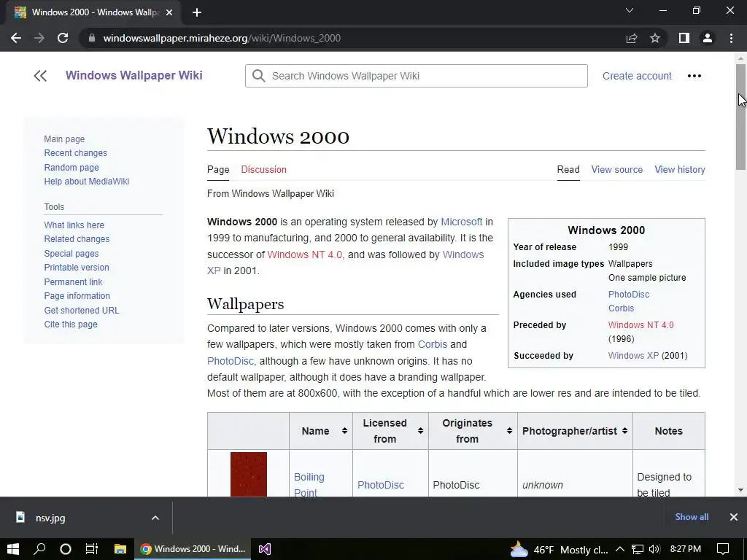Open Windows taskbar search

coord(39,549)
